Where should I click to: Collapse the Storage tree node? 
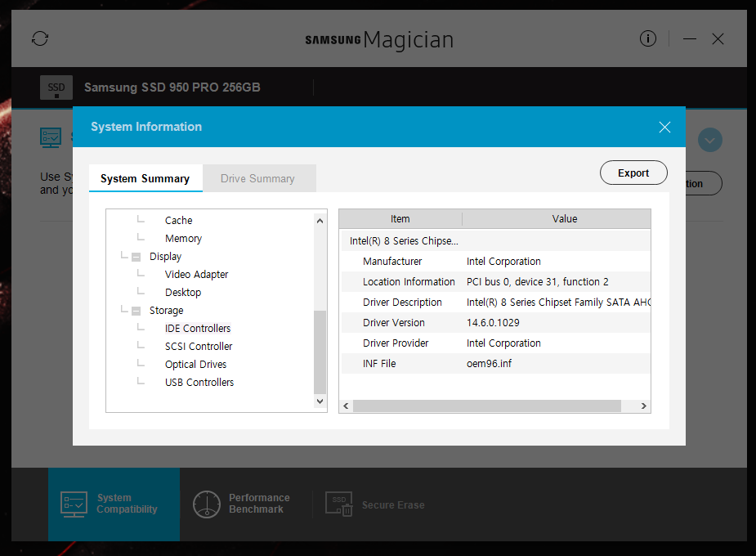pyautogui.click(x=136, y=311)
